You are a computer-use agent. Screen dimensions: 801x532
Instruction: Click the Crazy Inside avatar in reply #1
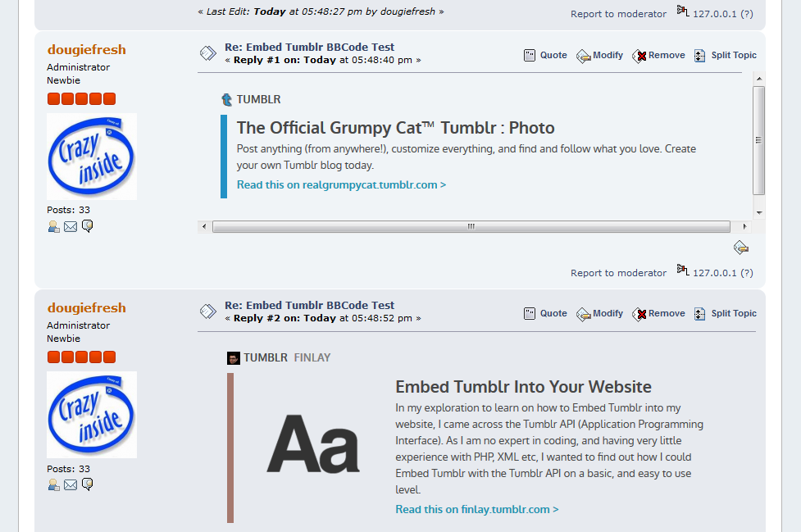pyautogui.click(x=92, y=157)
